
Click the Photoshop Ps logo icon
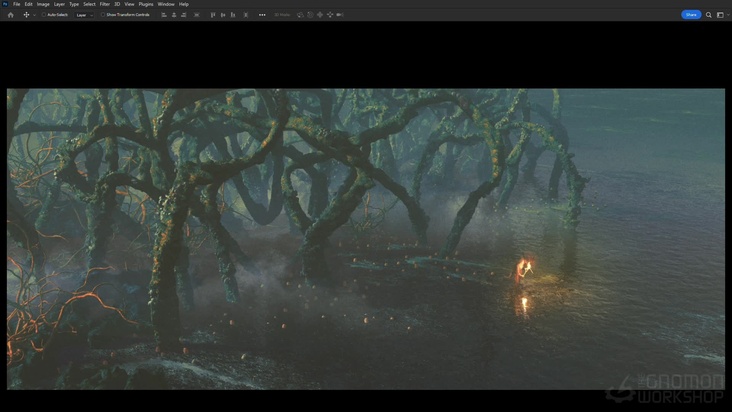(x=5, y=4)
